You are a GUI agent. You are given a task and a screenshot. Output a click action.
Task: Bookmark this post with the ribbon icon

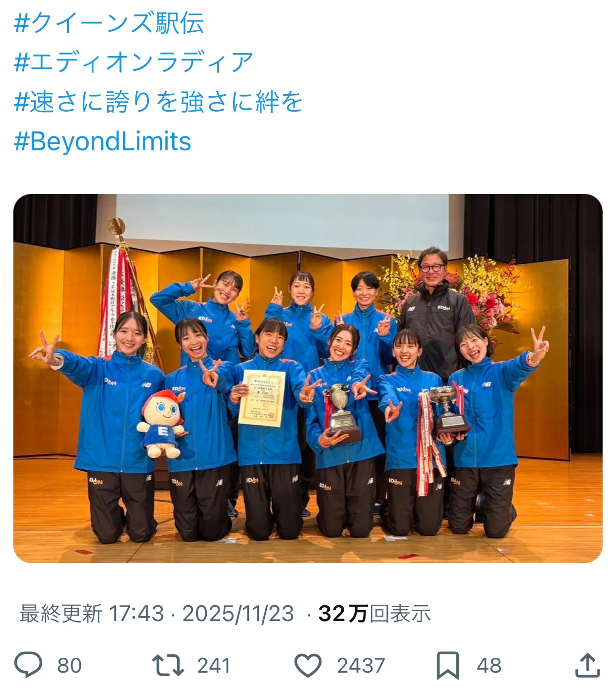pos(447,666)
